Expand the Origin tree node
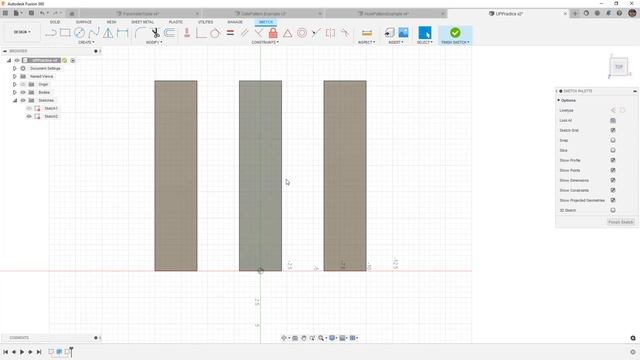The width and height of the screenshot is (640, 360). [x=15, y=84]
